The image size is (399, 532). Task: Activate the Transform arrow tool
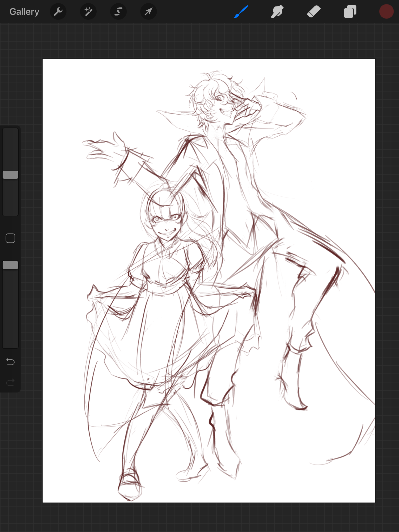point(149,11)
